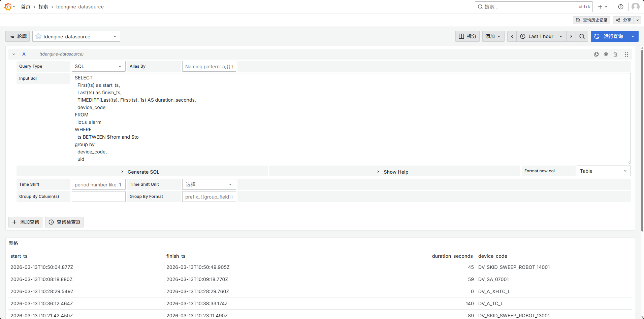Open the Query Type SQL dropdown

pyautogui.click(x=98, y=66)
